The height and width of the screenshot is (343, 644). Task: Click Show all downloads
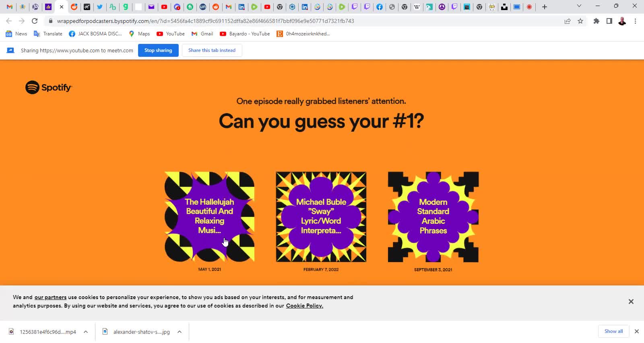[x=613, y=331]
